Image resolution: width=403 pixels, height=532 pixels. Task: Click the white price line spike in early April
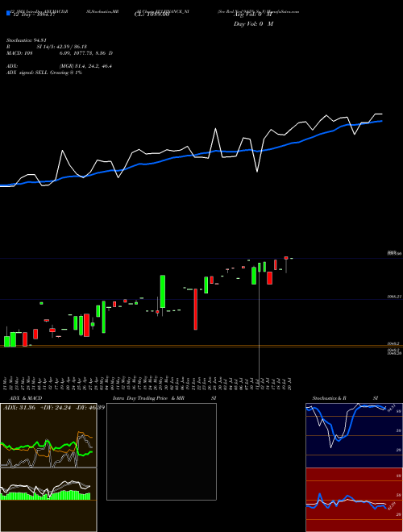tap(62, 151)
